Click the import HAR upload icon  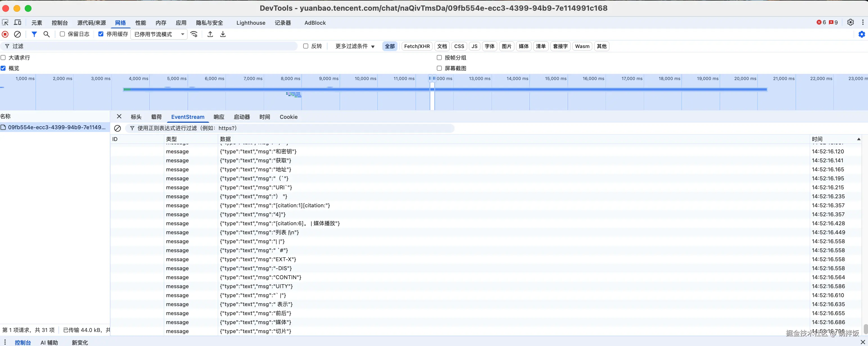(210, 34)
